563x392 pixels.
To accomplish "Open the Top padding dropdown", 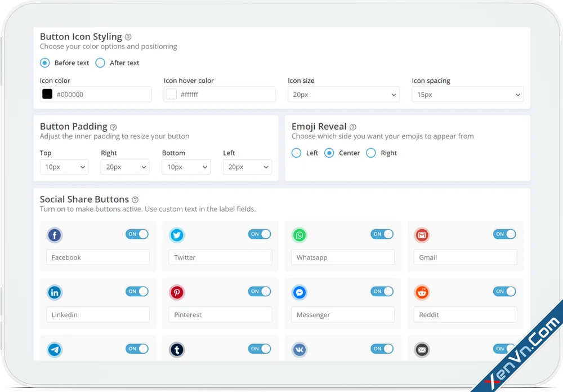I will pos(64,167).
